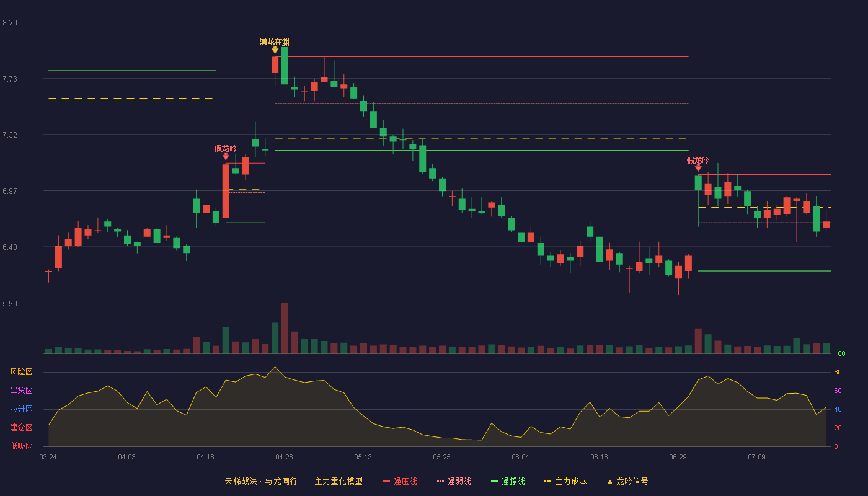Click the red 20 indicator axis value
This screenshot has width=868, height=496.
click(x=838, y=428)
